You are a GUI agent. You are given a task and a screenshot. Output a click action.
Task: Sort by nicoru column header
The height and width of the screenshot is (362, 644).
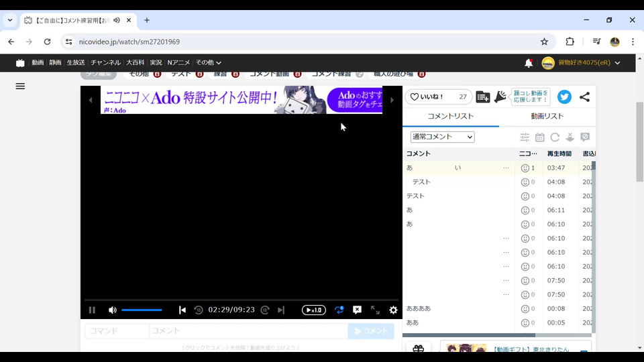coord(528,154)
